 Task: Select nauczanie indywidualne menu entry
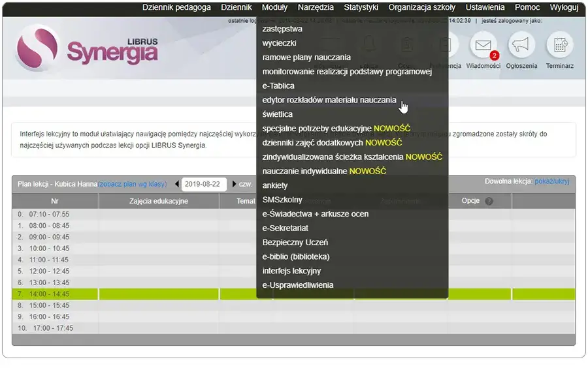pyautogui.click(x=324, y=171)
